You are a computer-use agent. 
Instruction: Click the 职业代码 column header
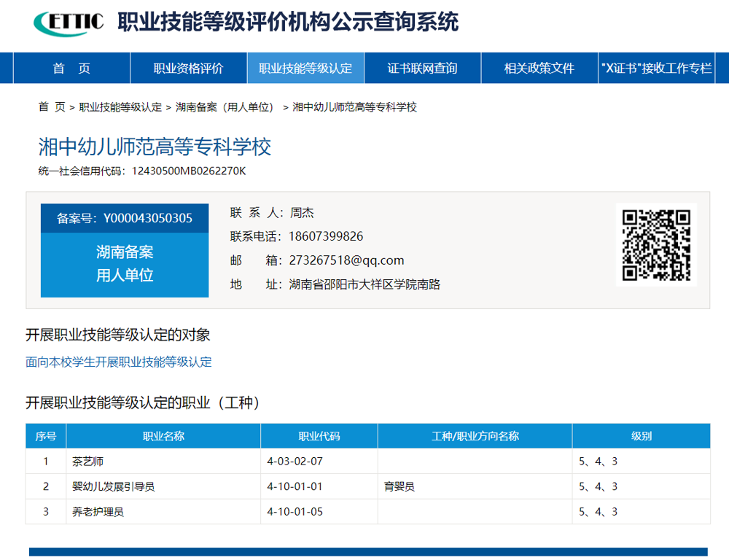pos(319,436)
